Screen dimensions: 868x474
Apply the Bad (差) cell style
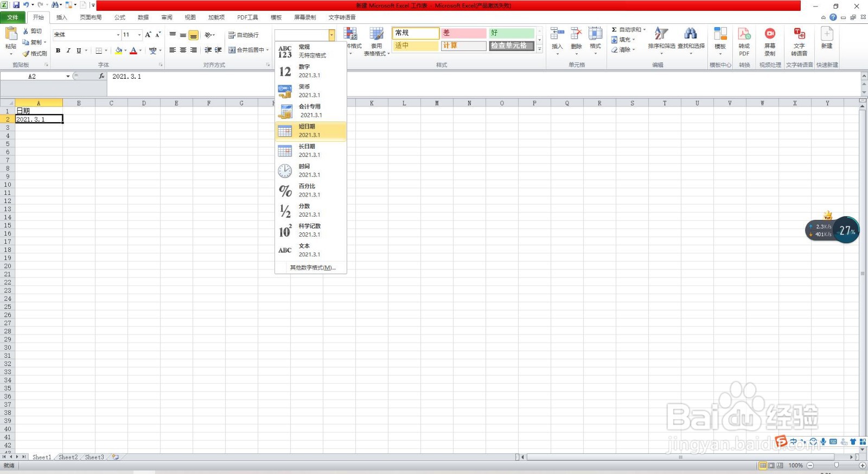pos(463,33)
